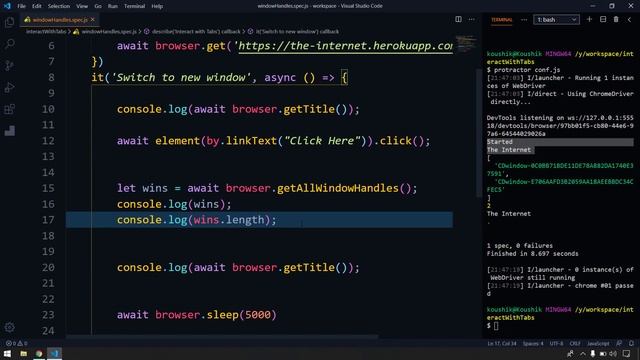Screen dimensions: 640x360
Task: Split the terminal pane
Action: click(602, 19)
